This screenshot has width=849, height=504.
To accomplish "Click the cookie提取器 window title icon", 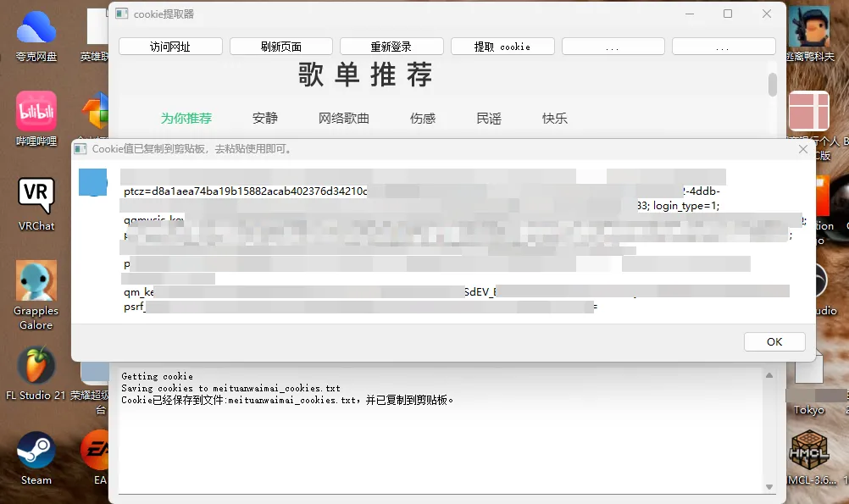I will tap(121, 14).
